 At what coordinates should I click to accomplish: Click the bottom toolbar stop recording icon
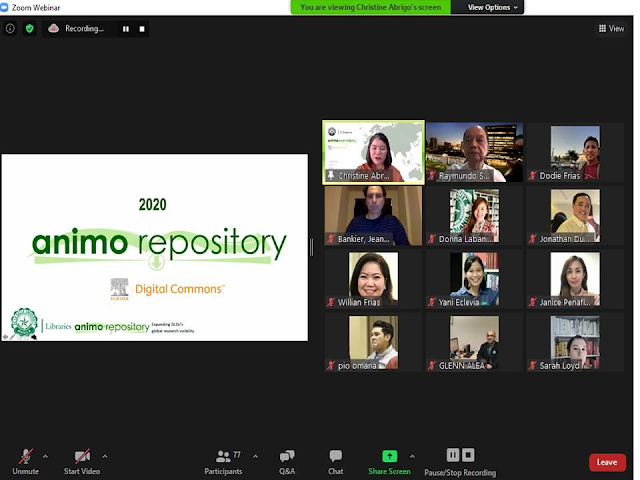coord(468,455)
